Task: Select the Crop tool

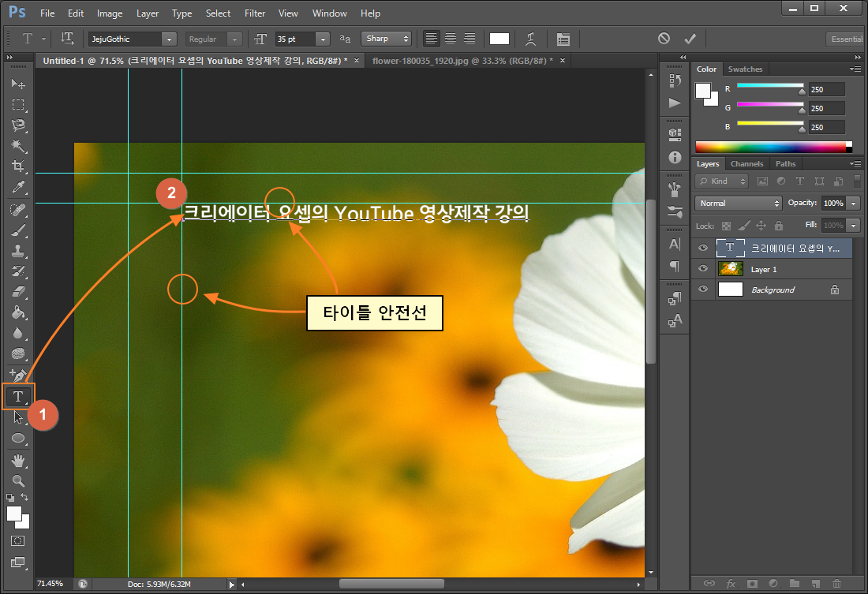Action: (x=17, y=166)
